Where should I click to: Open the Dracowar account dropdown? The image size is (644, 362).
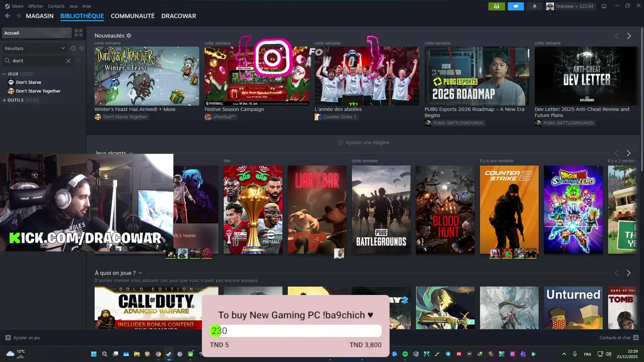point(570,6)
